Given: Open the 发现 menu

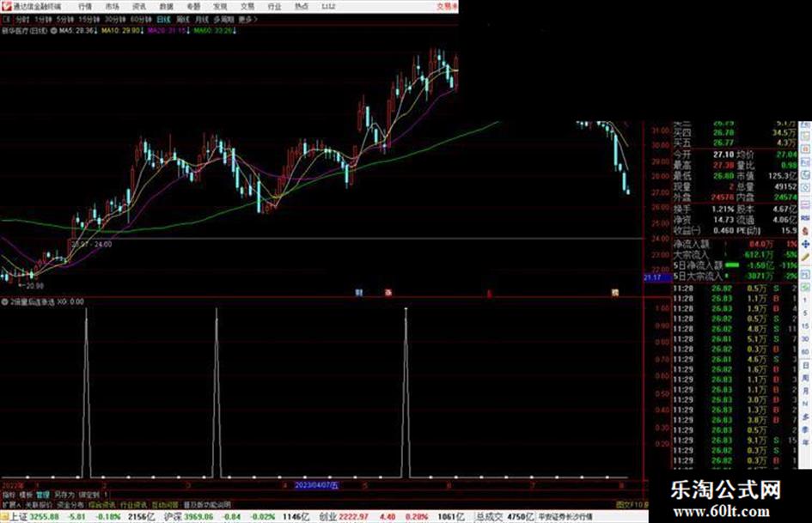Looking at the screenshot, I should point(220,7).
